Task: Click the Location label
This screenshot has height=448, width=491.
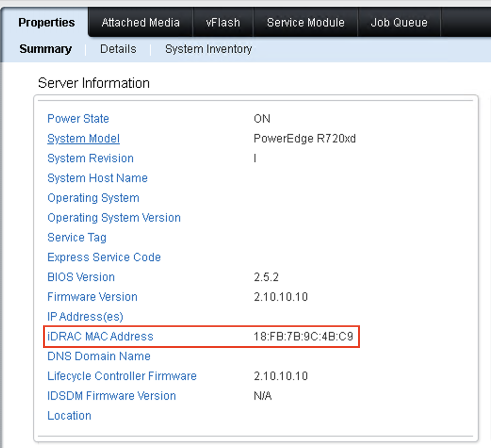Action: pyautogui.click(x=69, y=416)
